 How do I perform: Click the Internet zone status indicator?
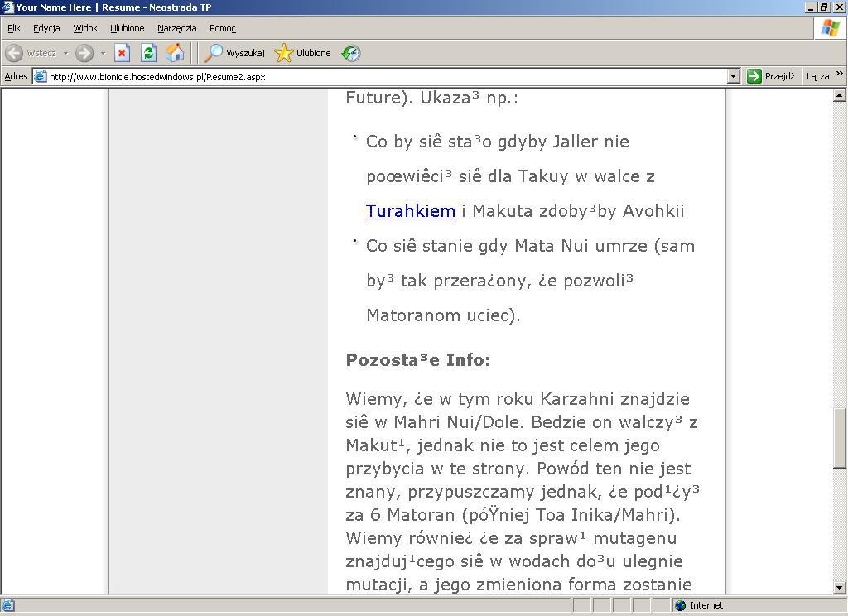point(699,605)
